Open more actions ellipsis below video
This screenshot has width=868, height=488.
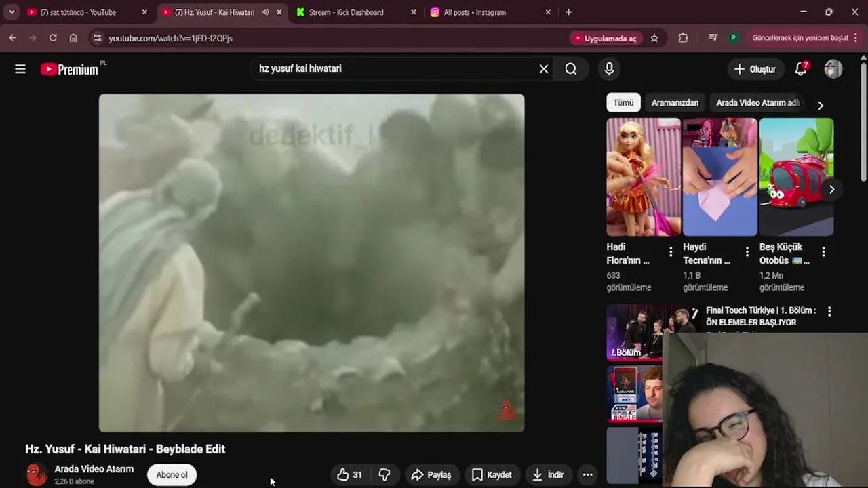pyautogui.click(x=588, y=475)
